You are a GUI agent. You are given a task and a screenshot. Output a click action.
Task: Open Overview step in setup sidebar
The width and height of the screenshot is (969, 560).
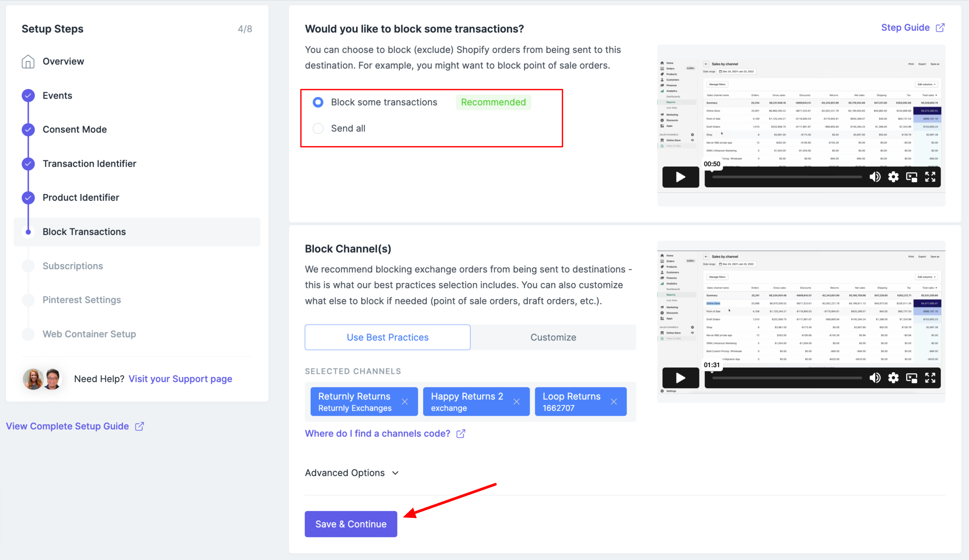click(63, 62)
